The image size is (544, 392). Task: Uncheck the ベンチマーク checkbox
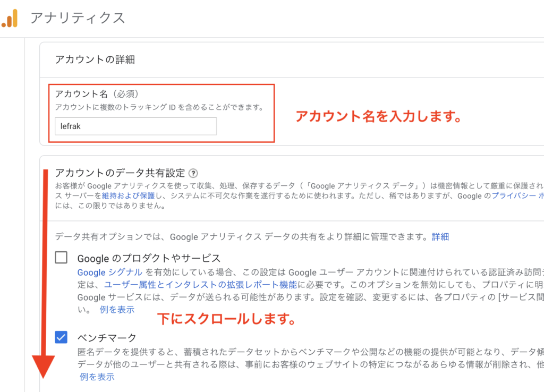61,337
